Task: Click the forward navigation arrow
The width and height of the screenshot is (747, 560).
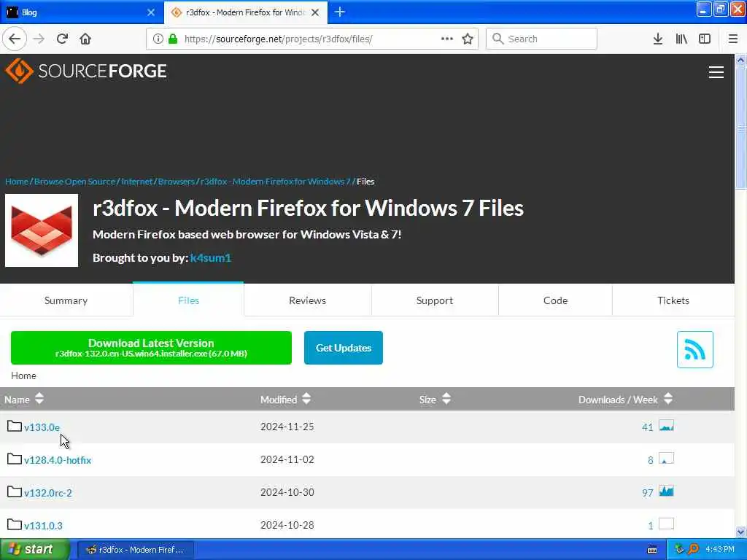Action: tap(39, 39)
